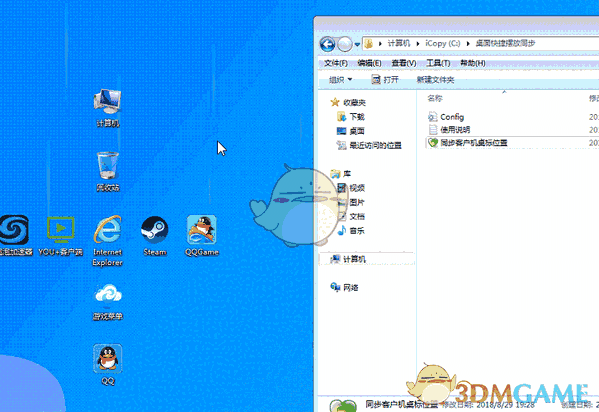Click the Explorer forward arrow button
Image resolution: width=599 pixels, height=412 pixels.
tap(345, 44)
